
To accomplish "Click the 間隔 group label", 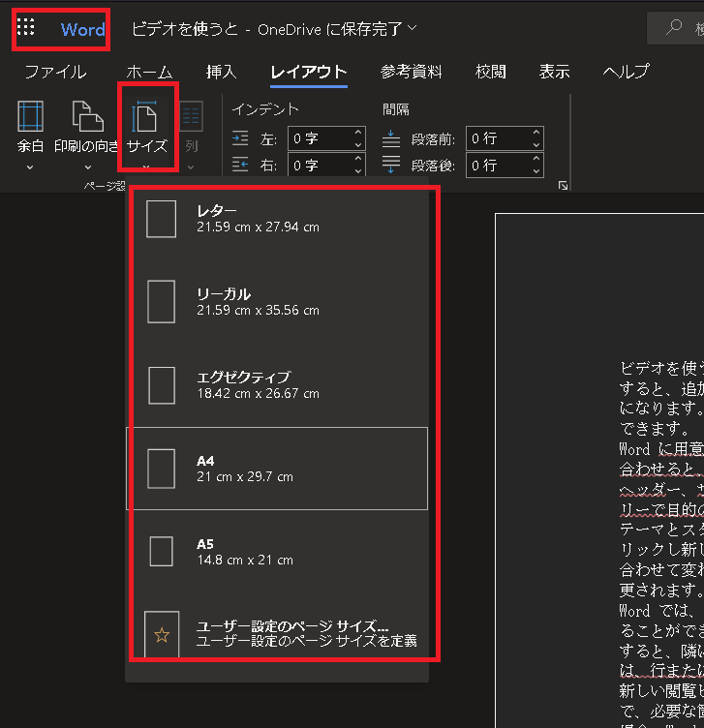I will pos(396,109).
